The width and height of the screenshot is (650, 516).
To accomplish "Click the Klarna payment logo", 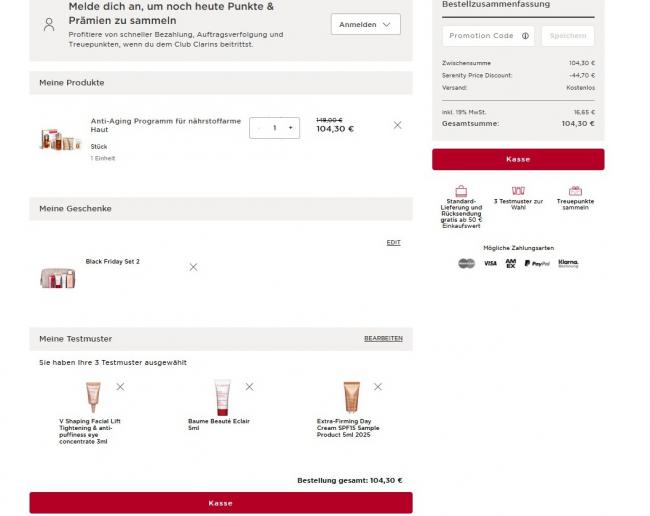I will point(568,263).
